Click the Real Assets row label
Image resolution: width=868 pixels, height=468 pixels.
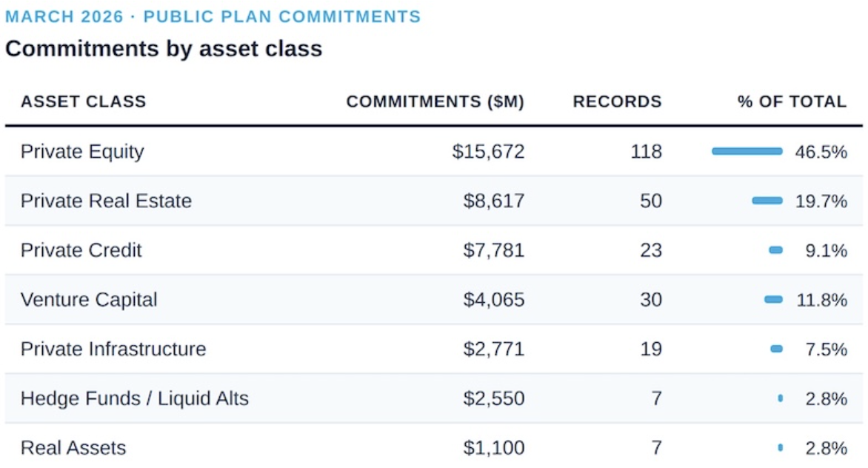click(x=73, y=448)
